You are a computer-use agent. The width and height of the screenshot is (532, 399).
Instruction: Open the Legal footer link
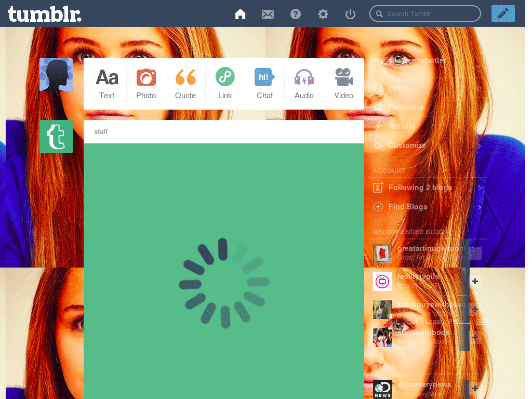(x=434, y=321)
